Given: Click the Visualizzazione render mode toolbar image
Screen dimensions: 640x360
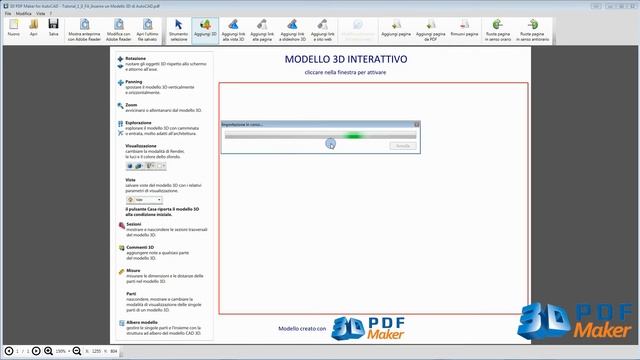Looking at the screenshot, I should pos(146,166).
